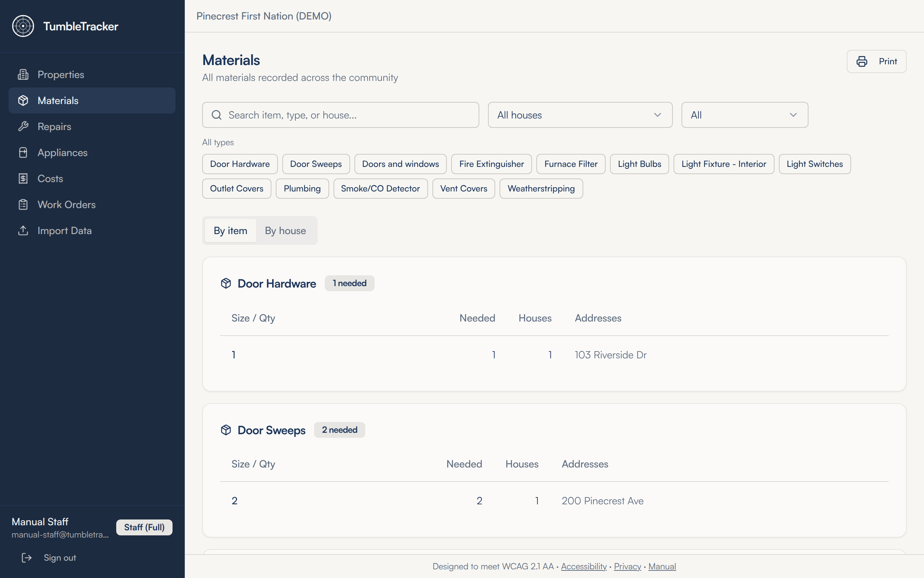Click the Materials page title
Screen dimensions: 924x578
coord(231,60)
